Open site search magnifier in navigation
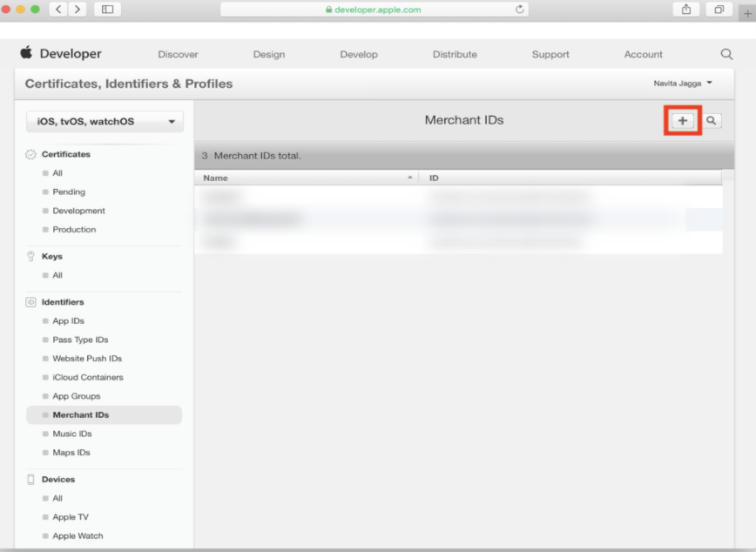The image size is (756, 552). [x=726, y=54]
